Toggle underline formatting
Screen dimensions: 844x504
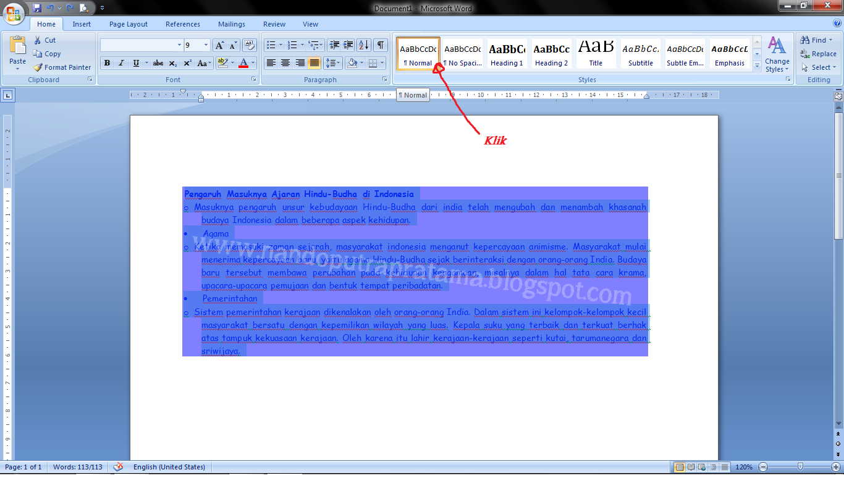(x=135, y=63)
